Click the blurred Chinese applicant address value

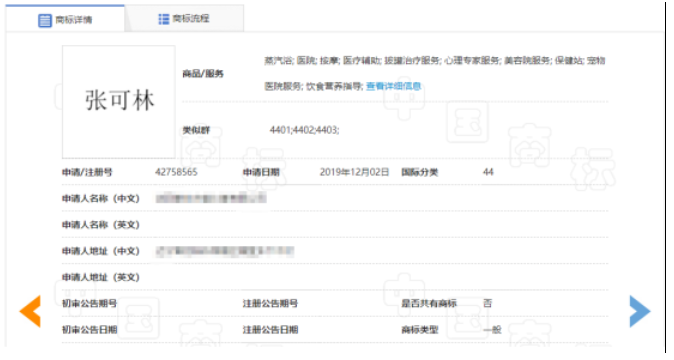(x=224, y=251)
